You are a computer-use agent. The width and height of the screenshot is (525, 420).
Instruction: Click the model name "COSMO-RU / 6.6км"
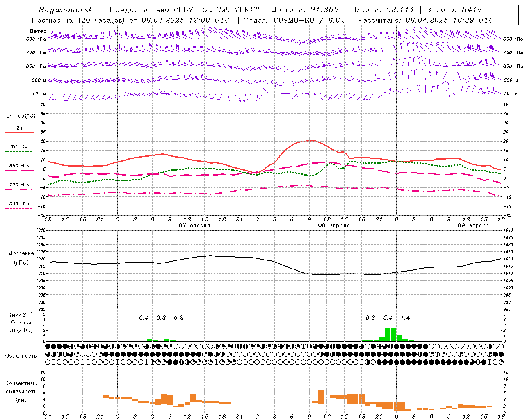(x=310, y=20)
